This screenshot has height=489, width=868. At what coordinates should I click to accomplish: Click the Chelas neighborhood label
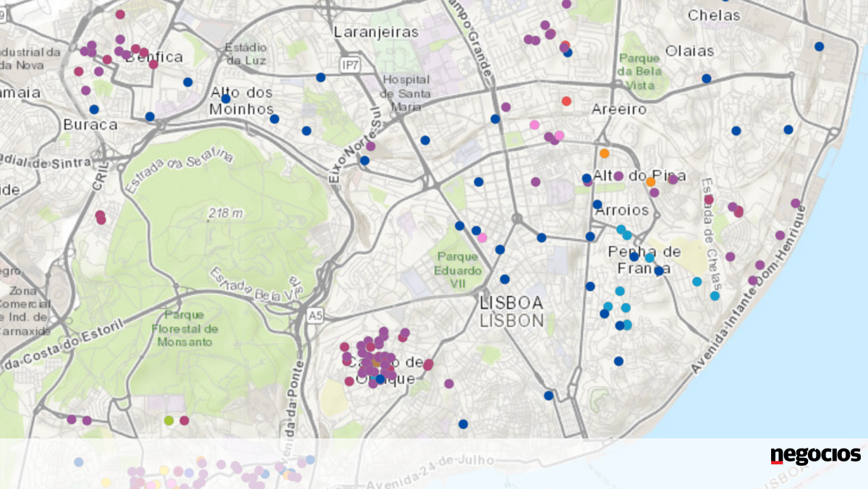pyautogui.click(x=713, y=14)
